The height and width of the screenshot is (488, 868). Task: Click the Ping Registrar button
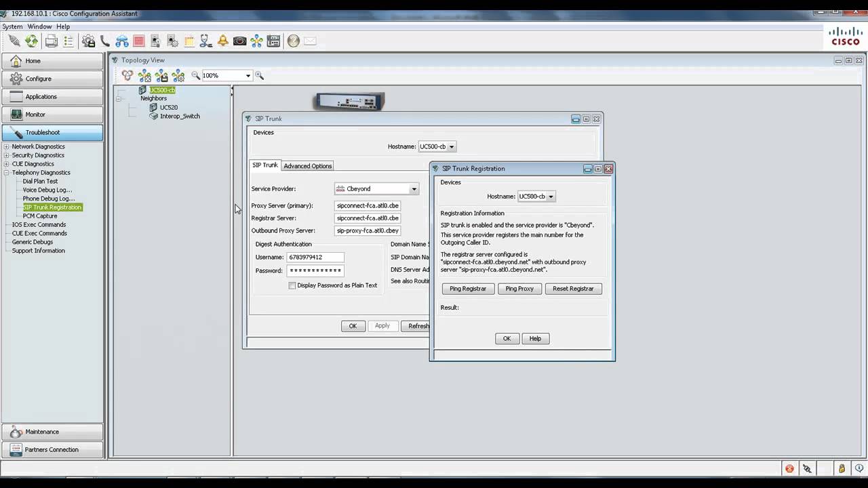click(x=468, y=289)
